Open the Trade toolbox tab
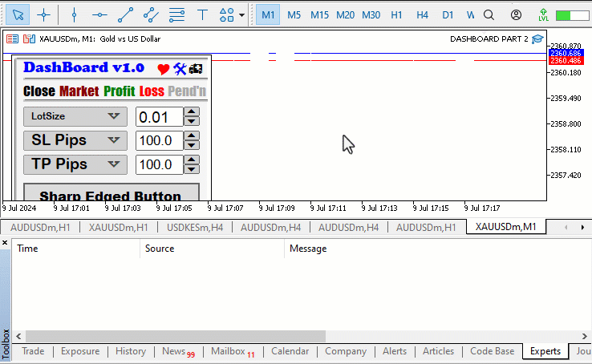 [x=33, y=351]
